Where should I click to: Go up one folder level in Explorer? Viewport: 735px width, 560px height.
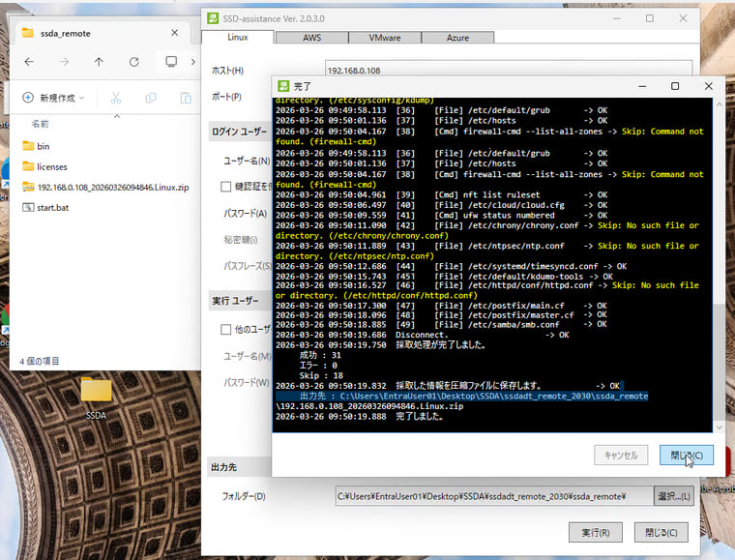(x=99, y=62)
